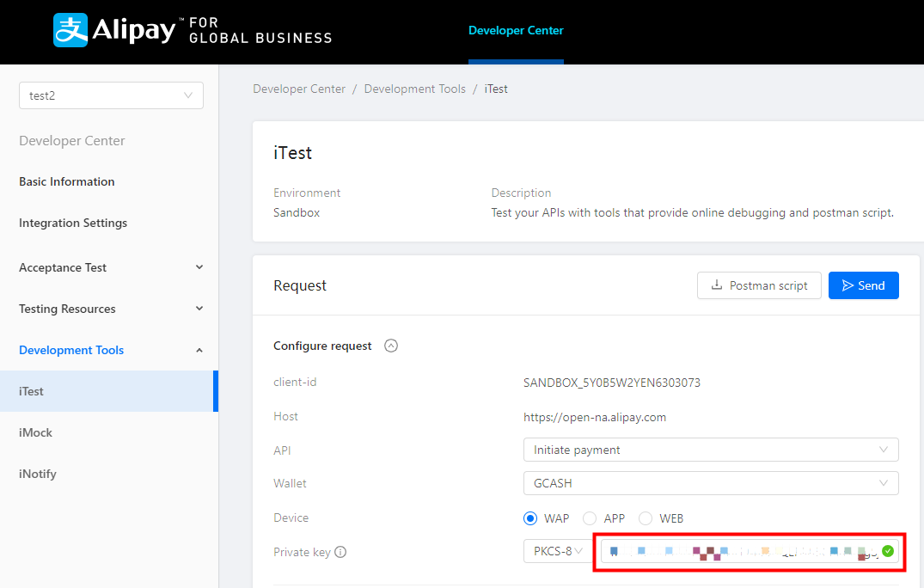This screenshot has height=588, width=924.
Task: Click the Postman script button
Action: pos(759,285)
